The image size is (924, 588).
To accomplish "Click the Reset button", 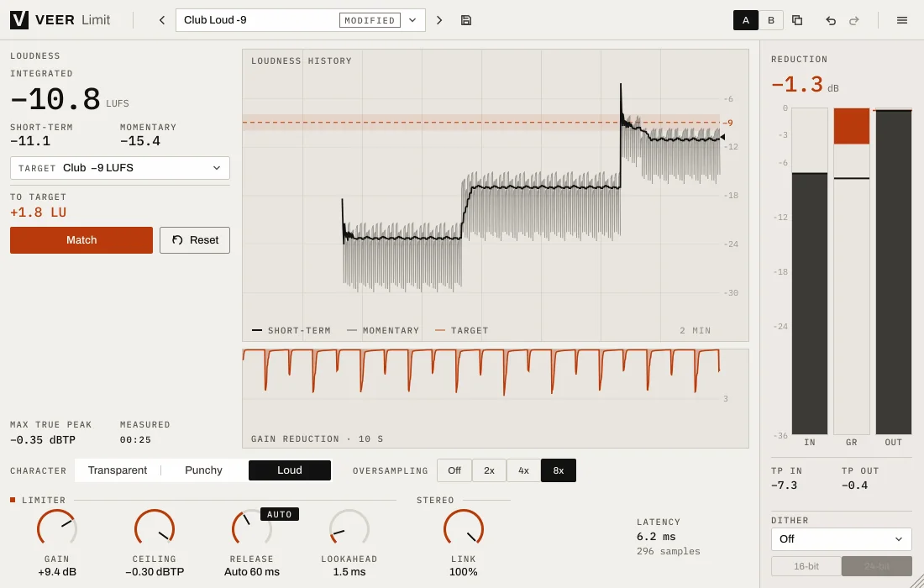I will coord(195,240).
